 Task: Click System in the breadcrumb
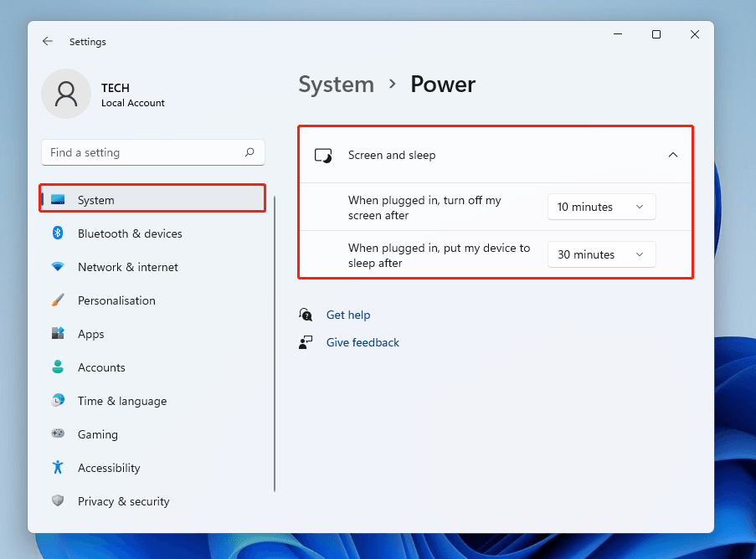click(336, 85)
